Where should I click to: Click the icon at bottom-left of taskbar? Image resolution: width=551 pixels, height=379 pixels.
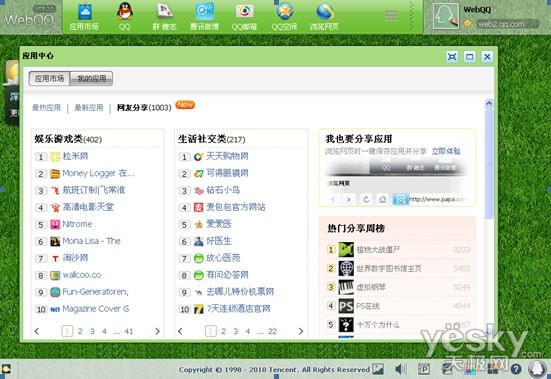click(x=6, y=369)
